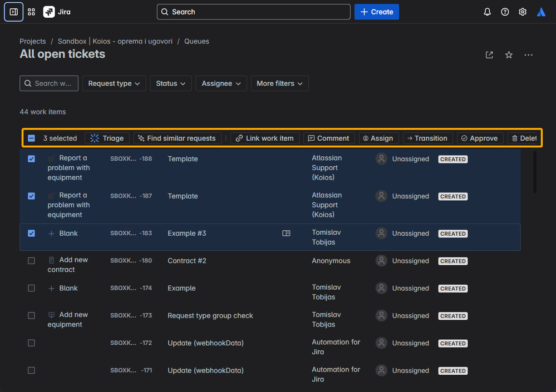Open the notifications bell
The height and width of the screenshot is (392, 556).
click(487, 12)
